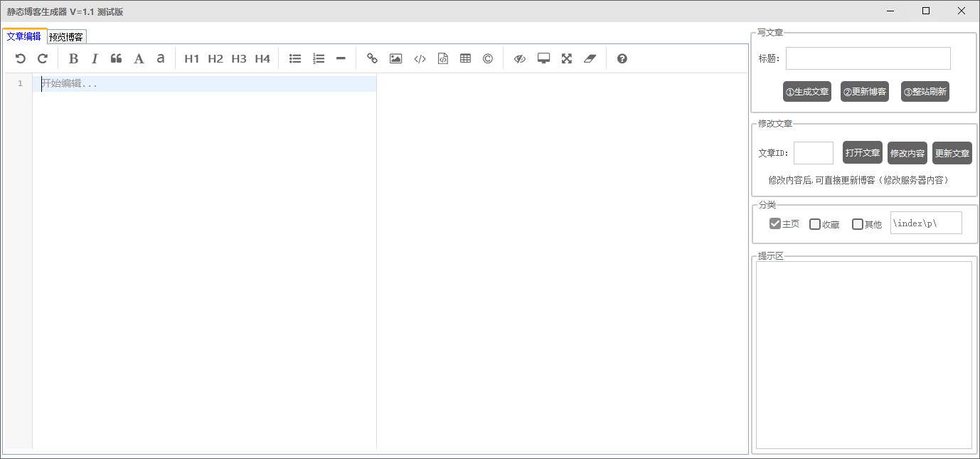Click the 打开文章 button
Image resolution: width=980 pixels, height=459 pixels.
[x=862, y=152]
